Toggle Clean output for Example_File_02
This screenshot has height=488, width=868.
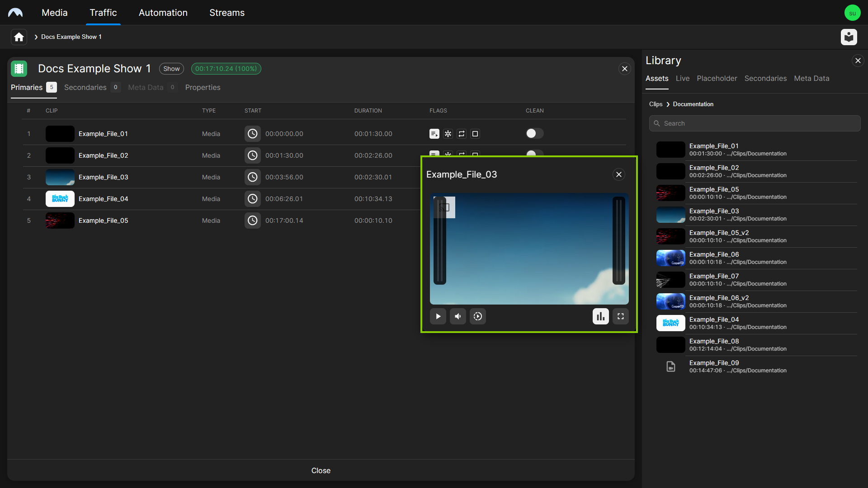coord(534,155)
